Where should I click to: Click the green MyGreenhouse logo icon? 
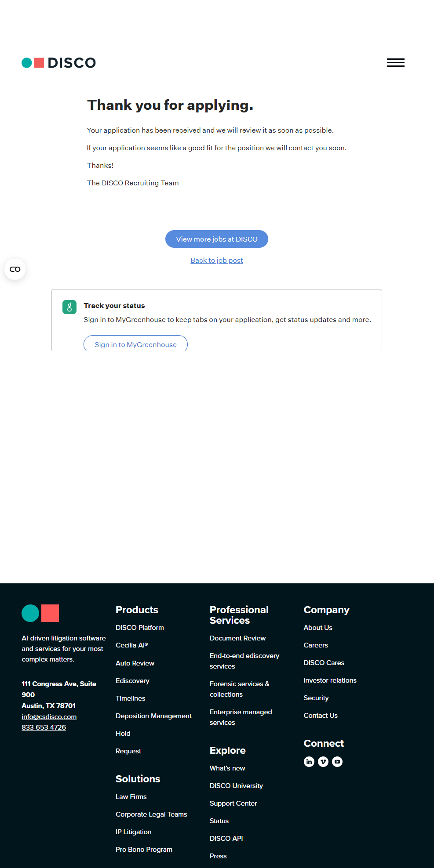(x=69, y=307)
